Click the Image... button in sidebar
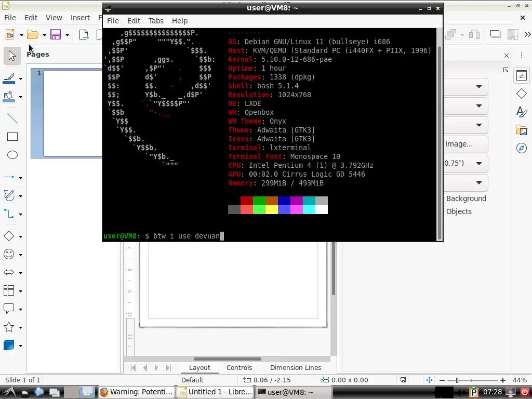This screenshot has width=532, height=399. point(466,144)
